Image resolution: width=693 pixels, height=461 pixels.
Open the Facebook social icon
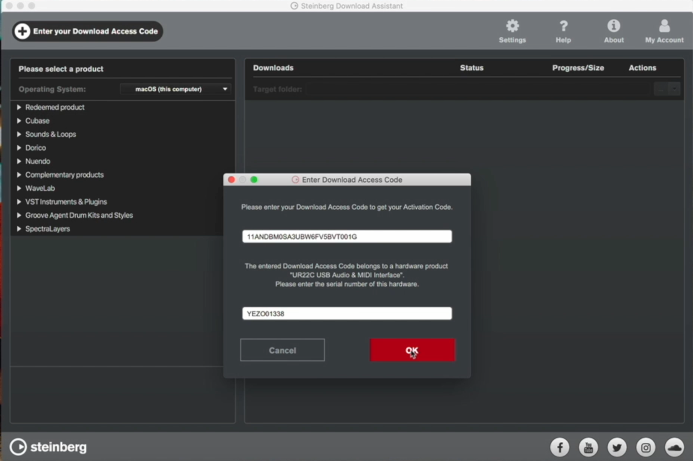click(x=560, y=447)
